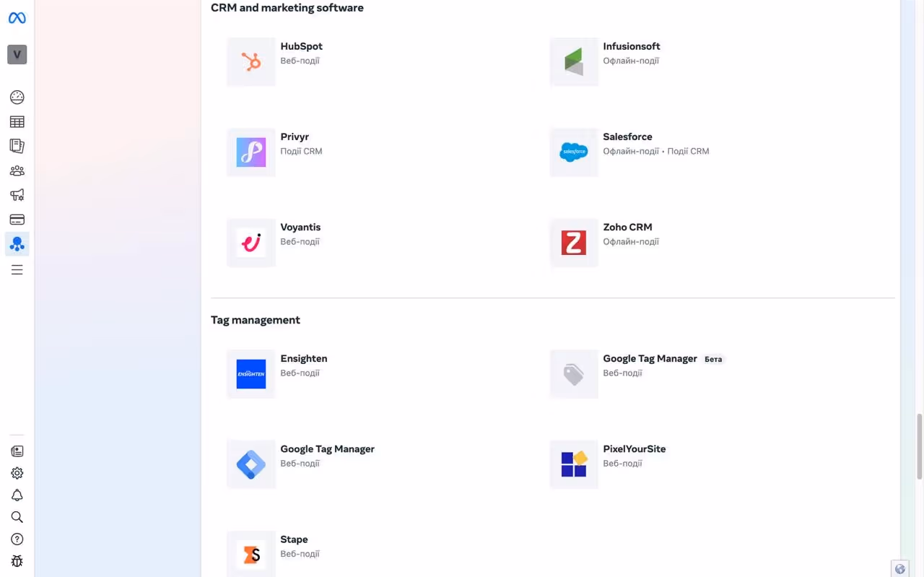Image resolution: width=924 pixels, height=577 pixels.
Task: Click the PixelYourSite logo tile
Action: [x=574, y=464]
